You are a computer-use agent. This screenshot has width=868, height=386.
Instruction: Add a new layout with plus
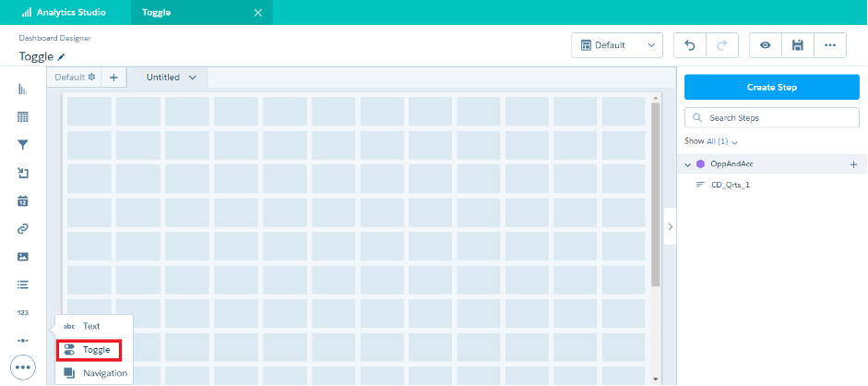(113, 78)
